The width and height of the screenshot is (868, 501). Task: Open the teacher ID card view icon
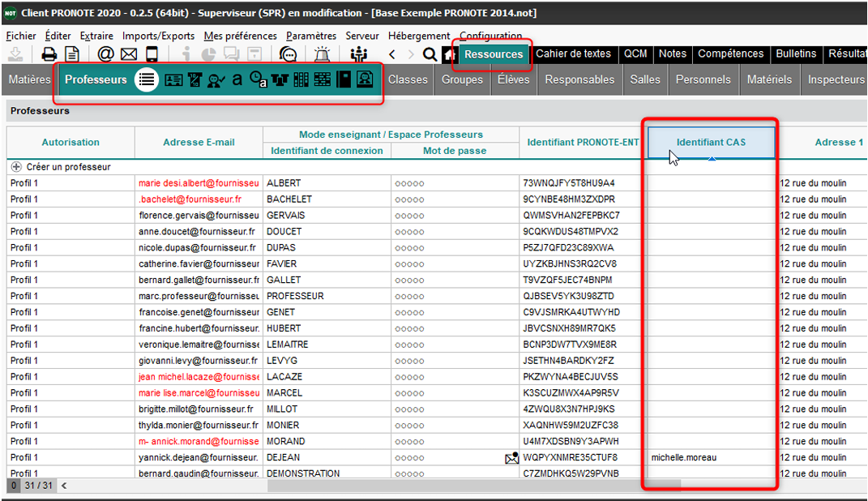[x=173, y=79]
